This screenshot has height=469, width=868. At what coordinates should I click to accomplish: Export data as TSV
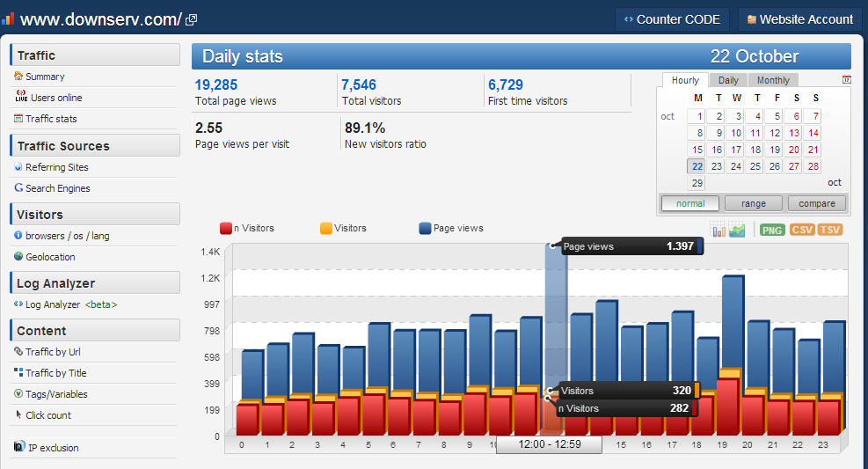tap(830, 230)
